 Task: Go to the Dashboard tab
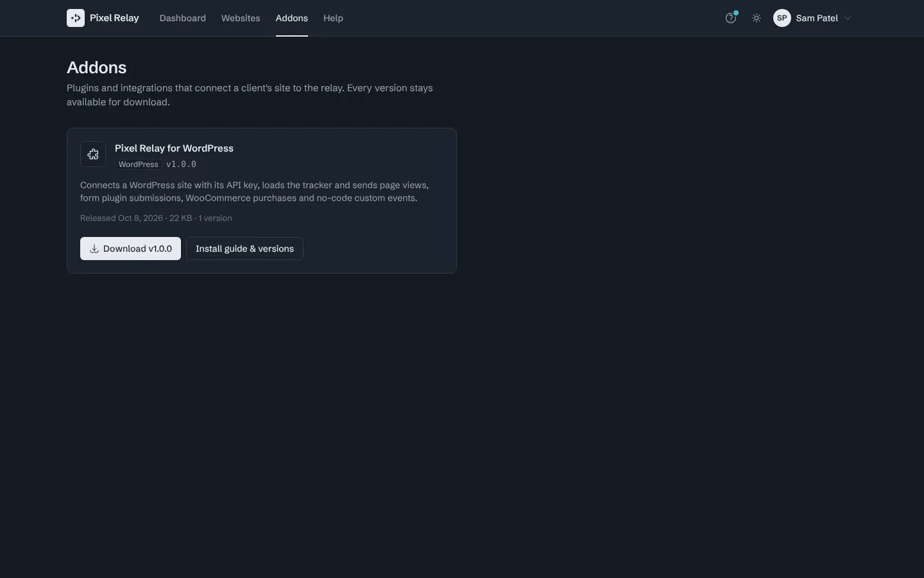tap(183, 18)
